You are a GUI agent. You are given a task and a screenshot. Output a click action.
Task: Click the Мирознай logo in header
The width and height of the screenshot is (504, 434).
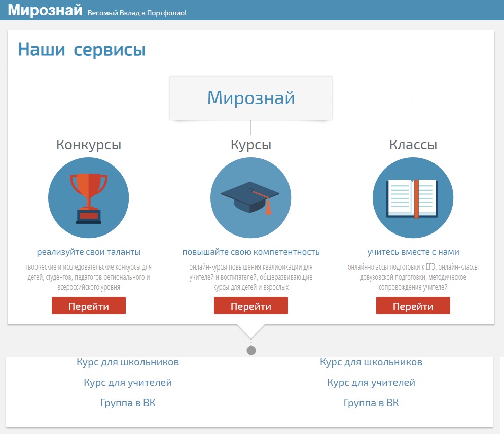(45, 10)
